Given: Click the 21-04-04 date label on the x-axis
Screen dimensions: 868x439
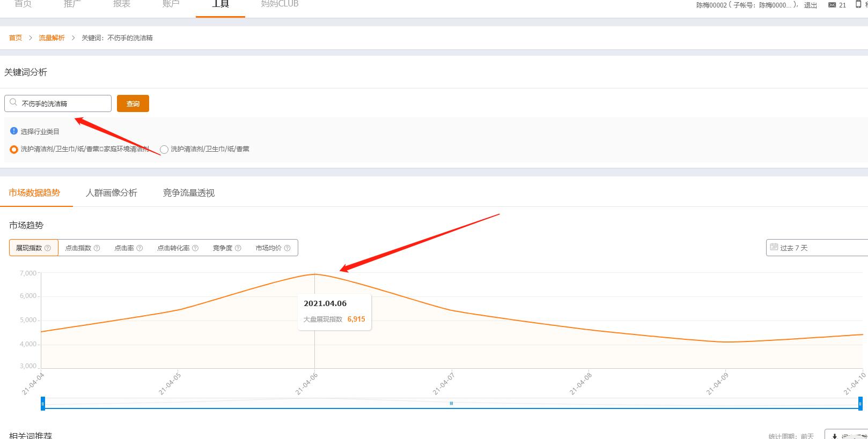Looking at the screenshot, I should [33, 384].
